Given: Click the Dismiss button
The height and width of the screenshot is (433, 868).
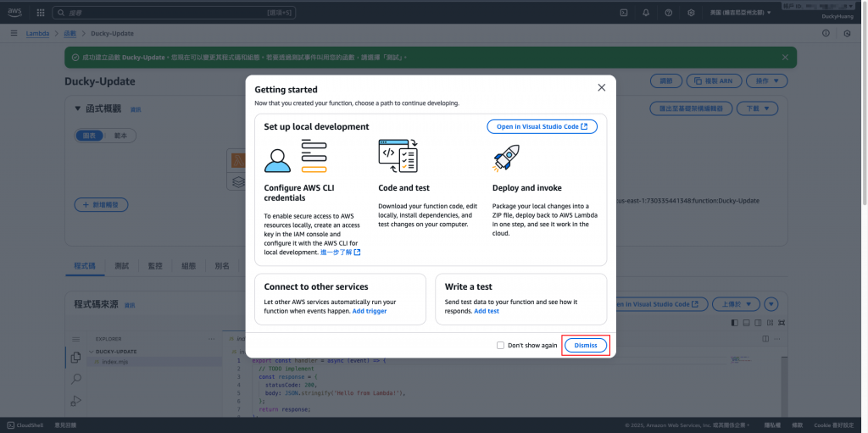Looking at the screenshot, I should 586,346.
